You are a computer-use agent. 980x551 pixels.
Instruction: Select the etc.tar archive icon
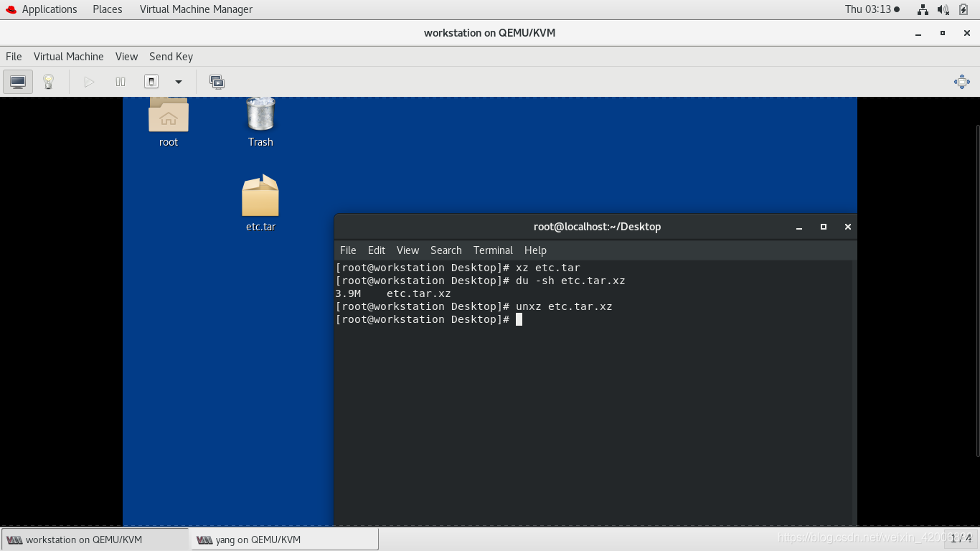(260, 204)
